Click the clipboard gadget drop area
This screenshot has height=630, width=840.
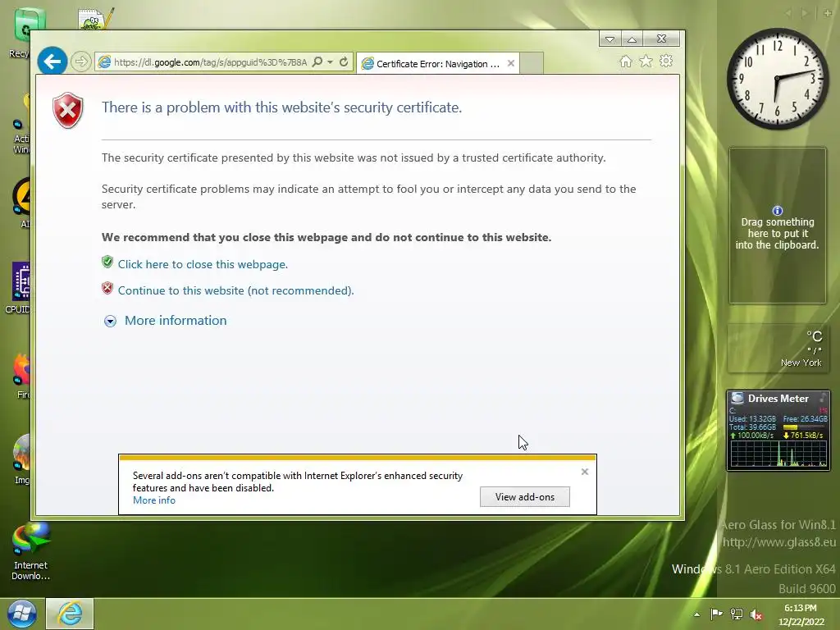(x=778, y=226)
